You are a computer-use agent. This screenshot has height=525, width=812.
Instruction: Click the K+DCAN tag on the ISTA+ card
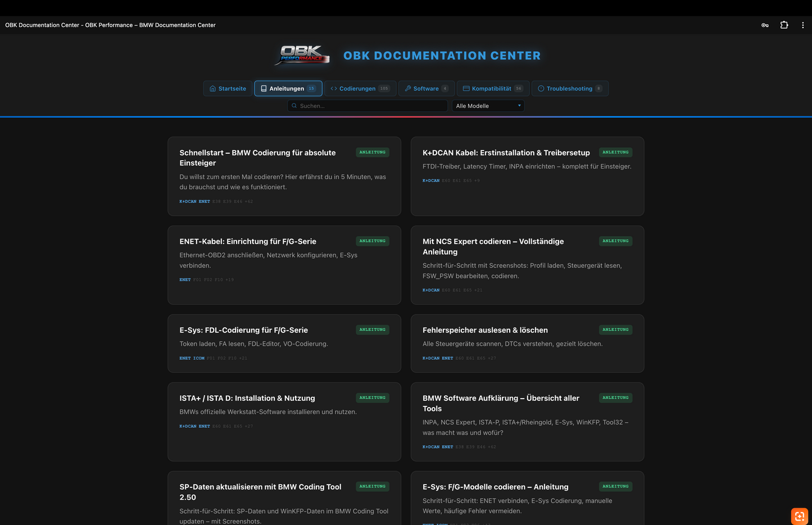coord(188,426)
